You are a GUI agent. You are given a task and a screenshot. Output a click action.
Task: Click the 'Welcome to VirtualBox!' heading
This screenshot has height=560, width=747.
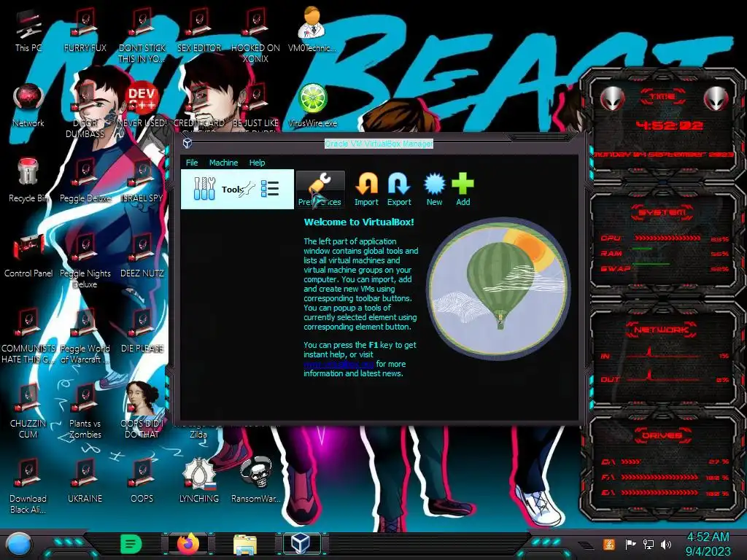[x=359, y=222]
